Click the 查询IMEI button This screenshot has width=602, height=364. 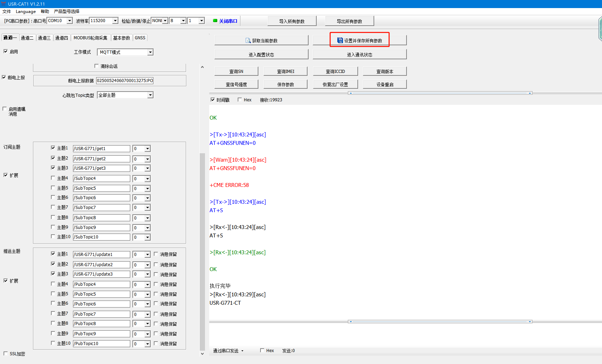point(285,72)
